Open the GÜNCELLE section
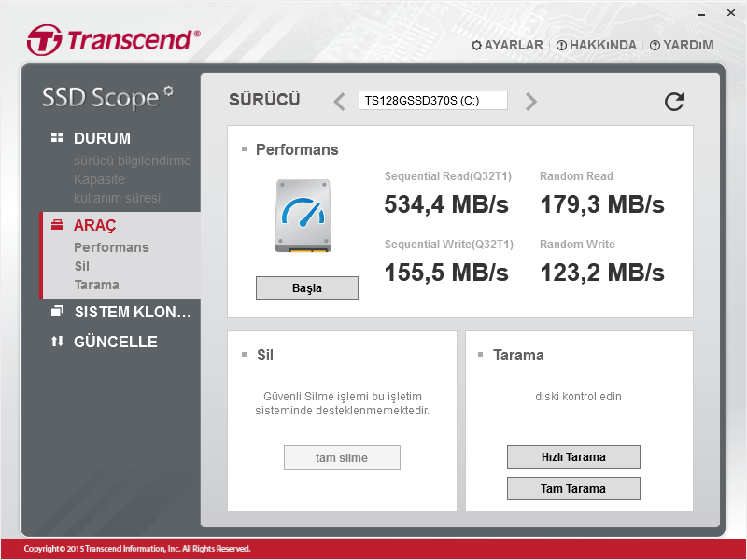Viewport: 747px width, 560px height. click(x=115, y=342)
